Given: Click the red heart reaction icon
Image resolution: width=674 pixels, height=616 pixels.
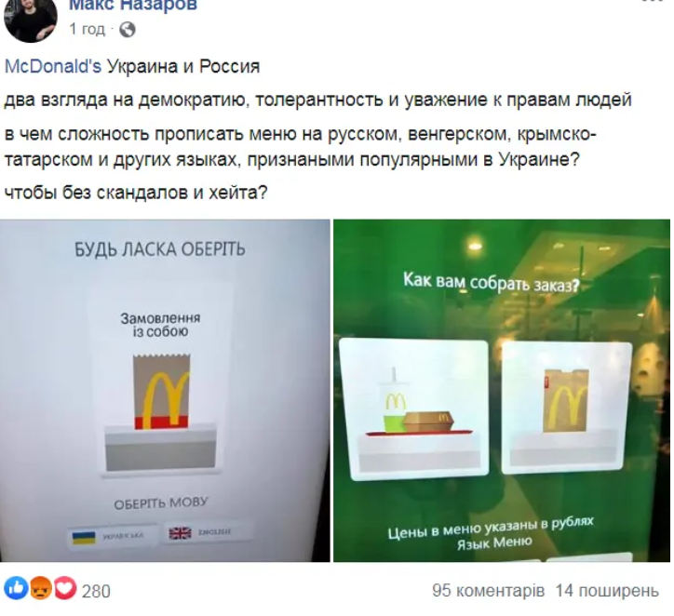Looking at the screenshot, I should pos(64,588).
